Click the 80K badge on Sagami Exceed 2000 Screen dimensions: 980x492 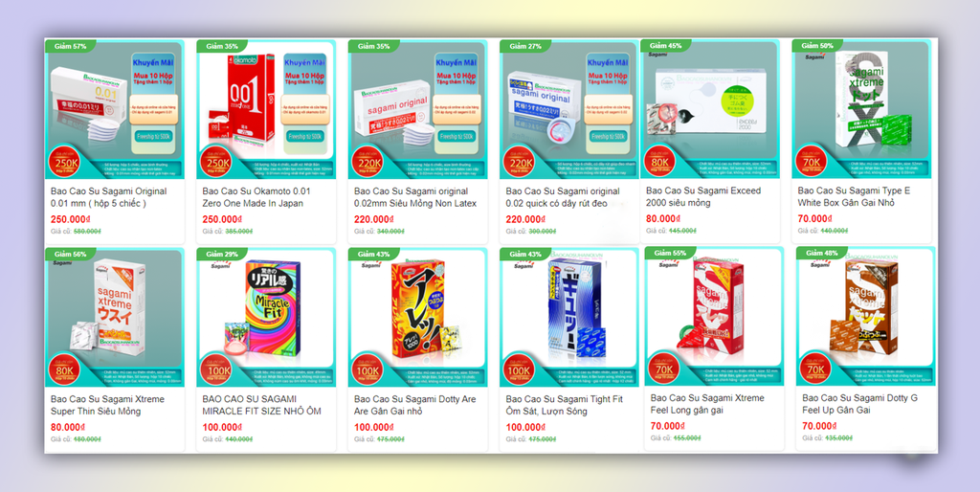(659, 163)
